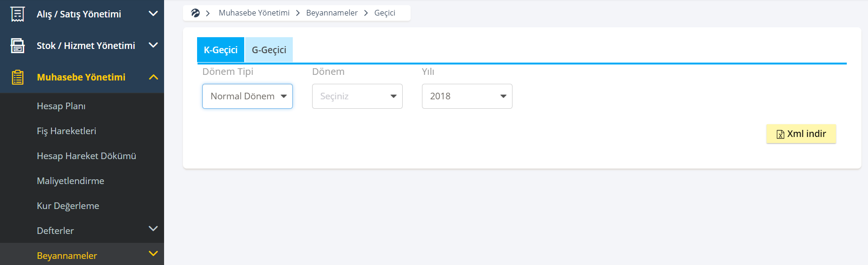
Task: Open Hesap Planı menu item
Action: [x=61, y=106]
